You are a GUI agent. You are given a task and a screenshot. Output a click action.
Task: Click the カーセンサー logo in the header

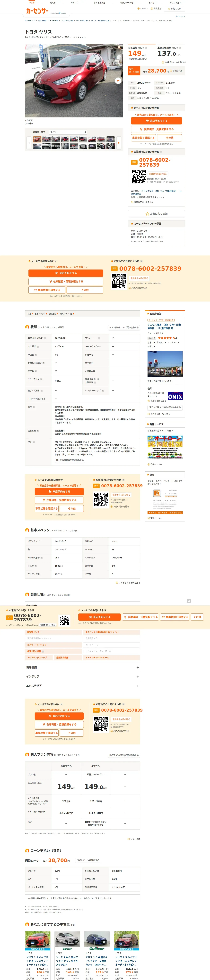click(37, 11)
